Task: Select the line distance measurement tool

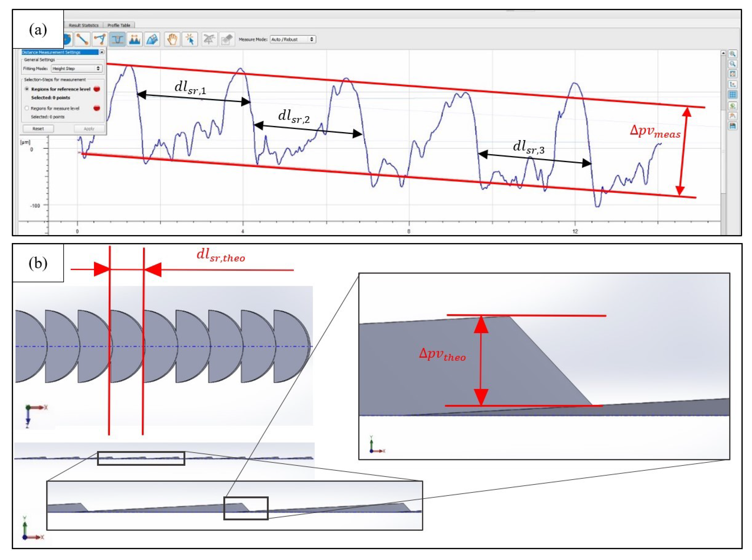Action: point(82,39)
